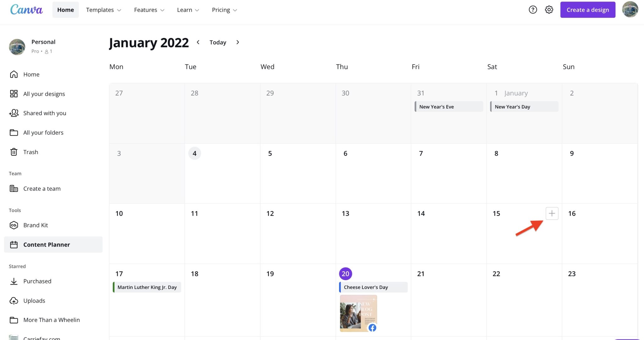This screenshot has width=644, height=340.
Task: Go to next month arrow
Action: tap(238, 42)
